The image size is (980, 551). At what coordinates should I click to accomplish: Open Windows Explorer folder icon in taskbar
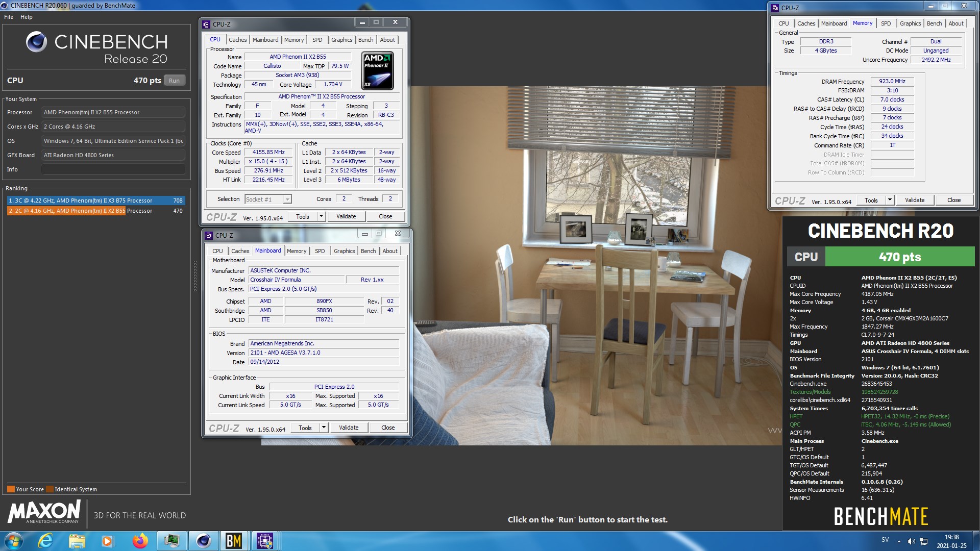[x=77, y=541]
